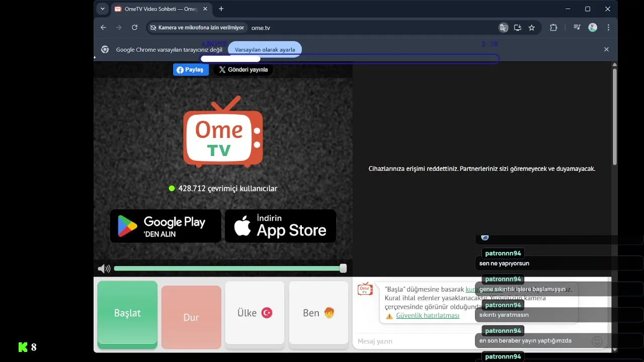The height and width of the screenshot is (362, 644).
Task: Dismiss the default browser notification bar
Action: point(606,49)
